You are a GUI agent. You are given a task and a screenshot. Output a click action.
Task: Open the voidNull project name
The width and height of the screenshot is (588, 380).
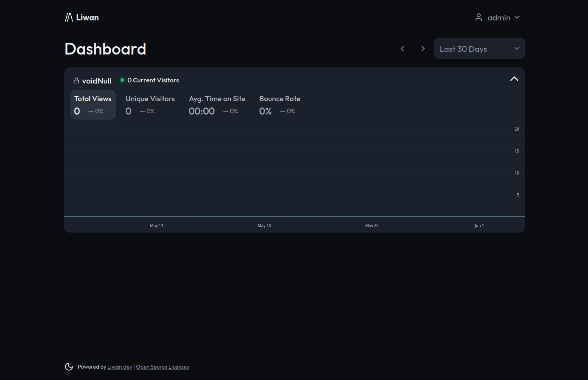(x=97, y=81)
